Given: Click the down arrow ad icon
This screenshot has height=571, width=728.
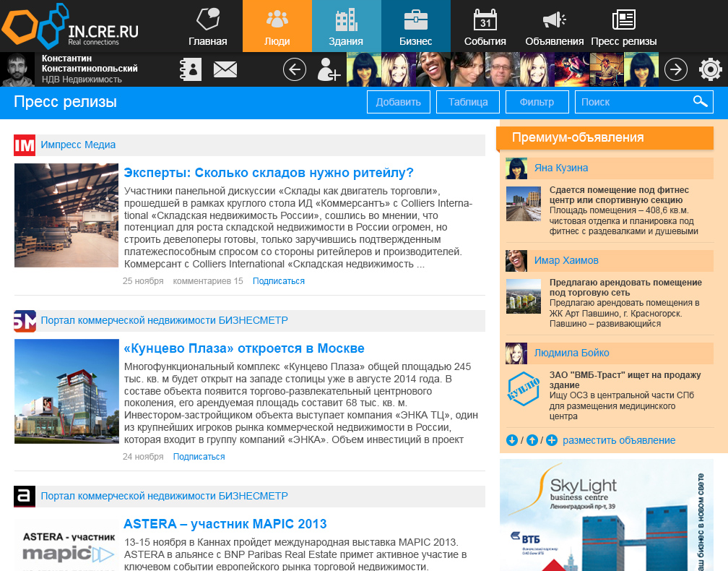Looking at the screenshot, I should pos(511,440).
